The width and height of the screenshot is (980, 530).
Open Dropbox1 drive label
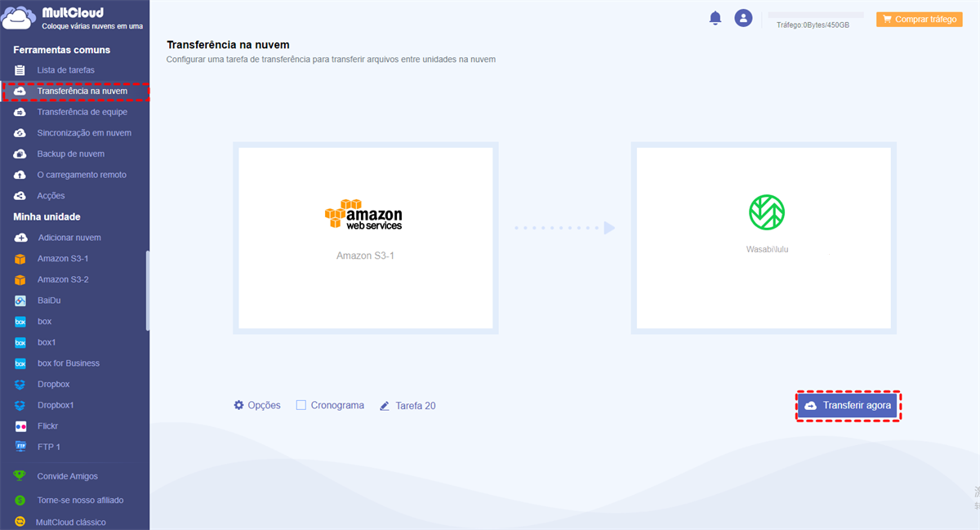point(56,405)
